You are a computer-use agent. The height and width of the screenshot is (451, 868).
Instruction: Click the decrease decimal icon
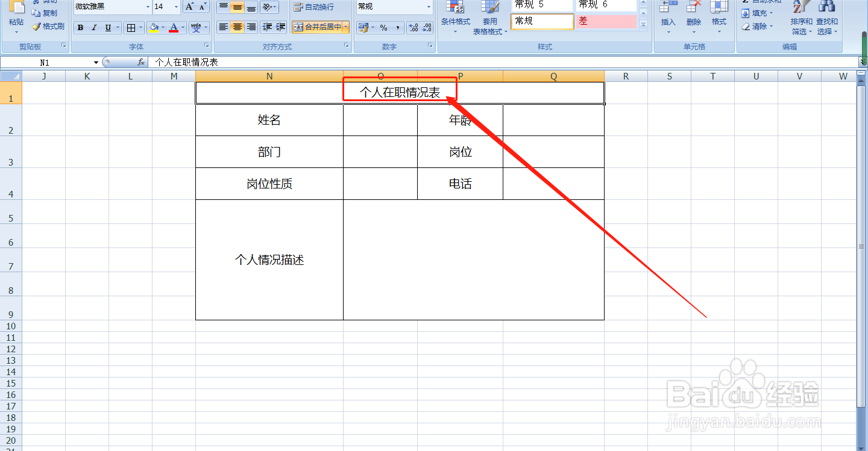point(427,28)
